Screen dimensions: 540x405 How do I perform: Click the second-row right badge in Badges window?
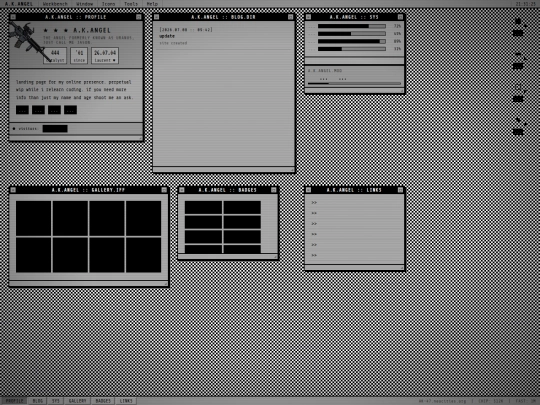click(242, 222)
